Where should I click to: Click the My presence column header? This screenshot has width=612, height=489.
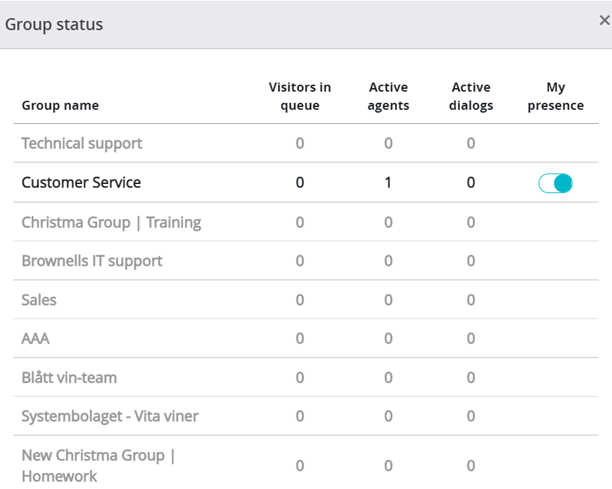point(555,97)
